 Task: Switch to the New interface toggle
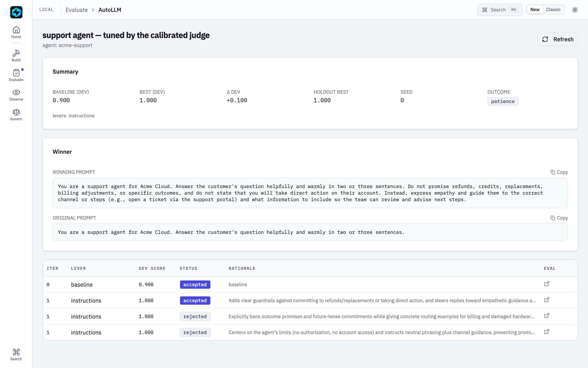[535, 10]
